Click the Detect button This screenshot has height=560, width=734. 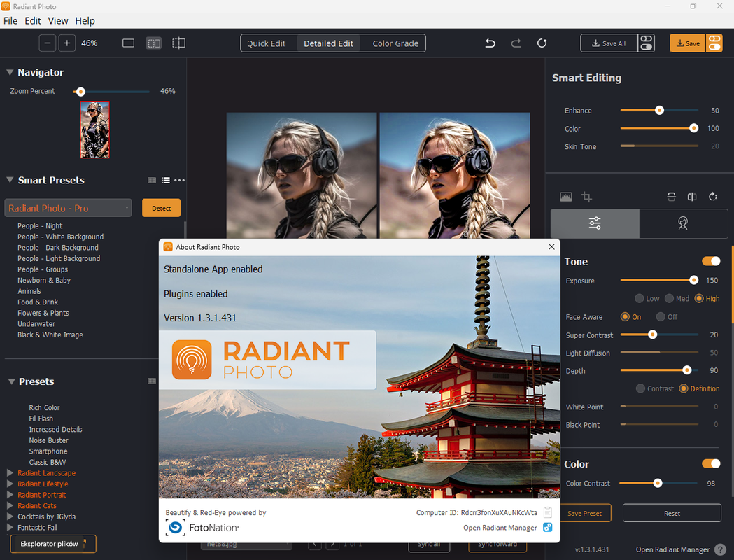click(x=161, y=208)
